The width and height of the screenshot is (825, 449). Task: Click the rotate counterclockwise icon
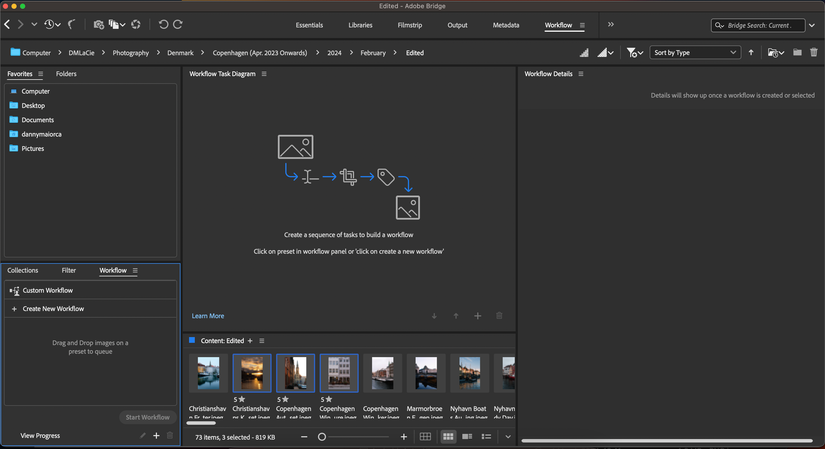163,24
